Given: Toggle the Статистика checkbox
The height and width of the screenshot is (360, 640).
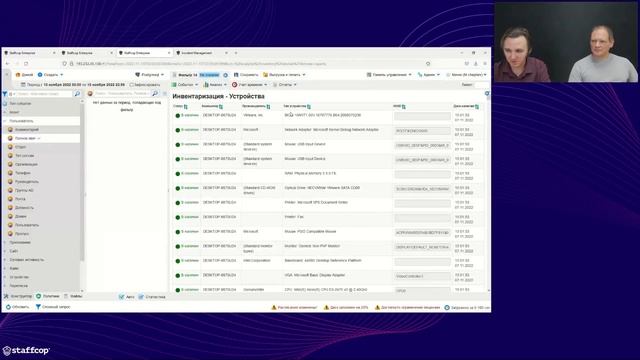Looking at the screenshot, I should pos(141,297).
